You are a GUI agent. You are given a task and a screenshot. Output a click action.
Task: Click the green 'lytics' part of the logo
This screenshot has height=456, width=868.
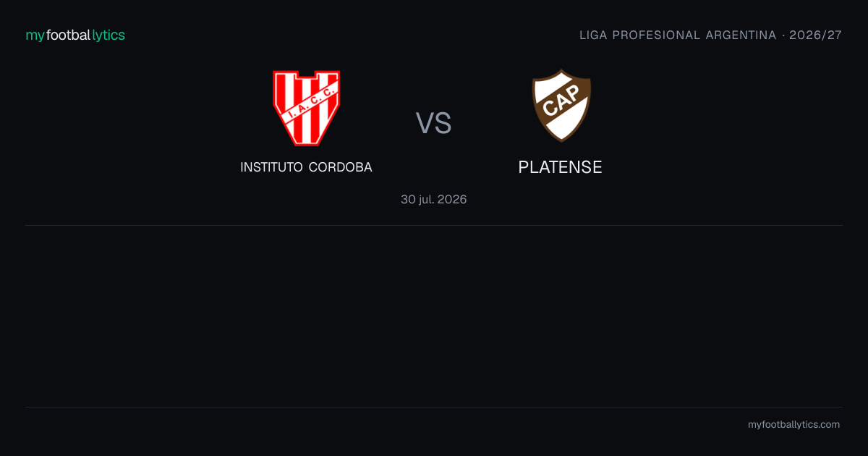point(109,35)
